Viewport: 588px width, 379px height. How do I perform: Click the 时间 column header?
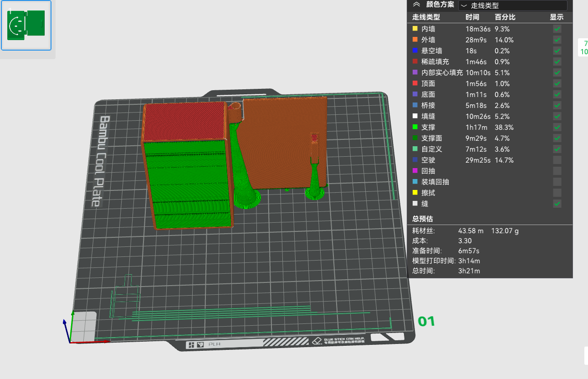pos(472,17)
